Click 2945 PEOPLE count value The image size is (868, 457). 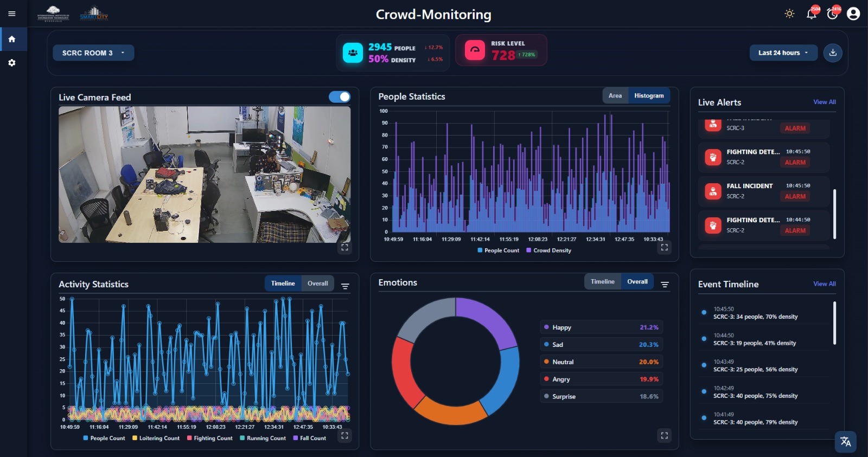click(x=392, y=47)
